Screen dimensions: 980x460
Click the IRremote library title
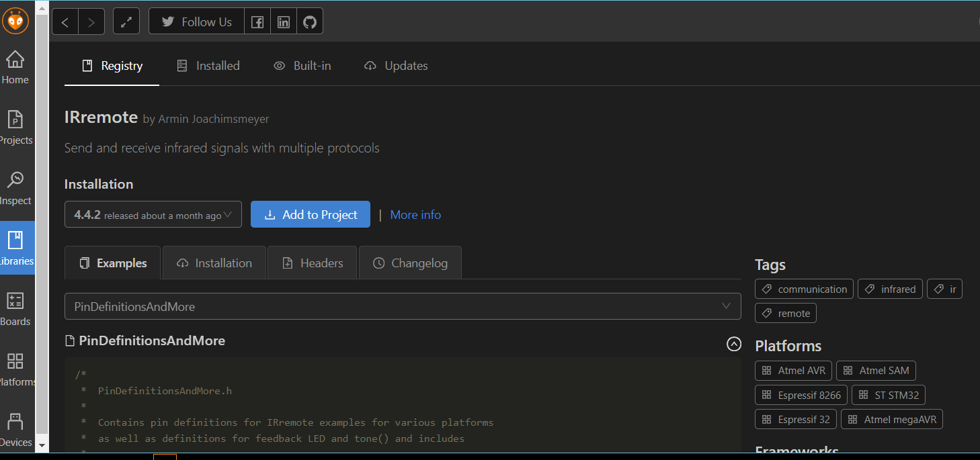101,117
